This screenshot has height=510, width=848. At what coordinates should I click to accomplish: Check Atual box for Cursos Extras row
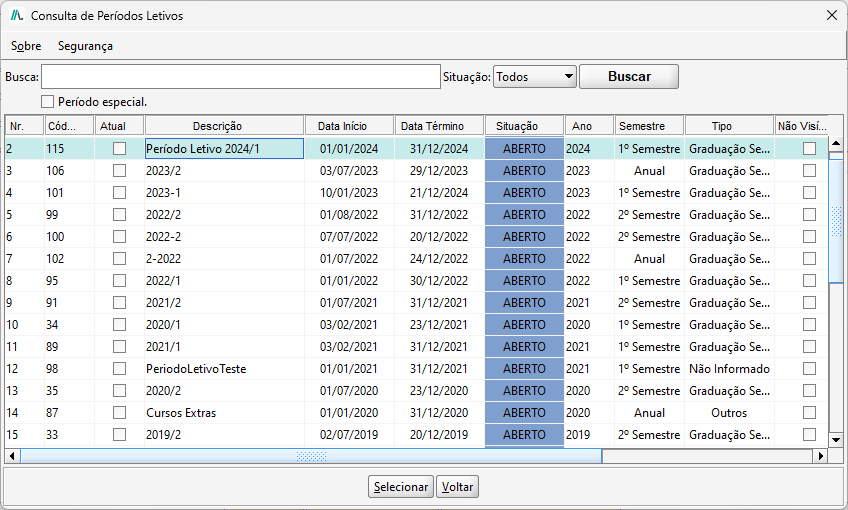click(x=119, y=413)
